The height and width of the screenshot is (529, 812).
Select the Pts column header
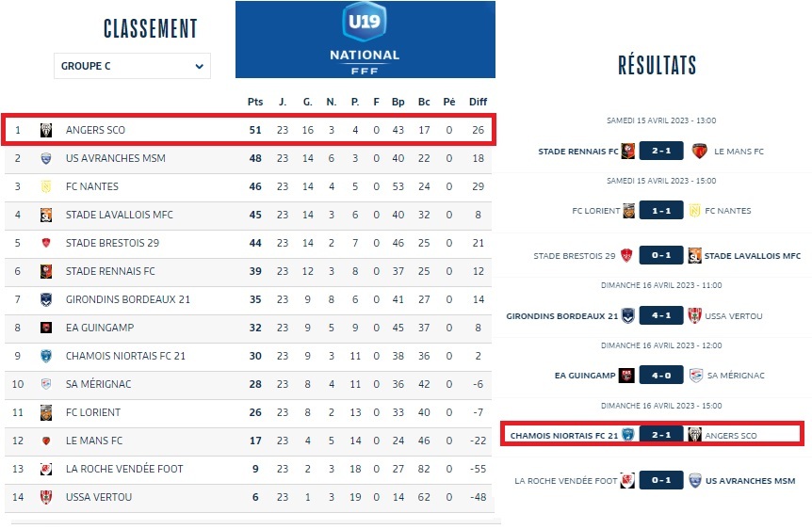pyautogui.click(x=255, y=102)
